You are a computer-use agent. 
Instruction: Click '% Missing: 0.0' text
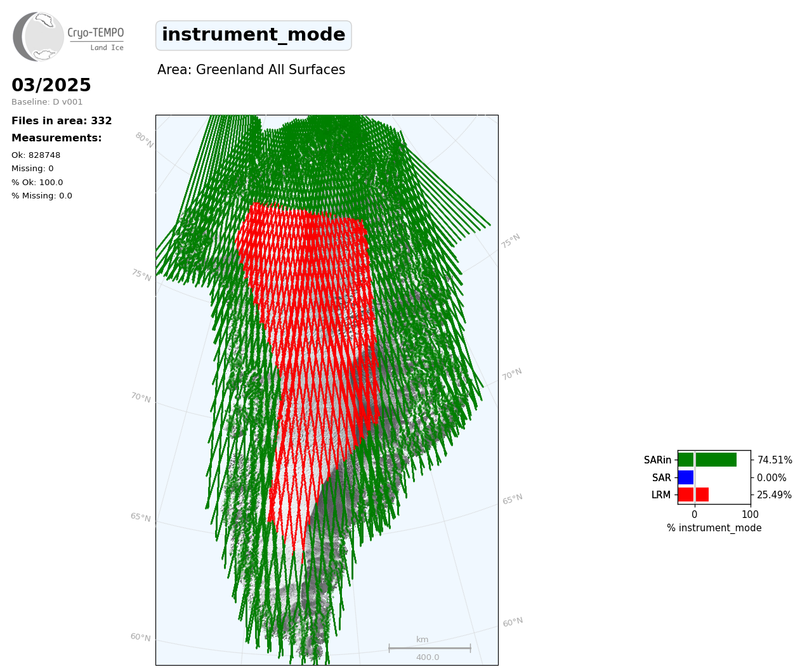(x=42, y=196)
